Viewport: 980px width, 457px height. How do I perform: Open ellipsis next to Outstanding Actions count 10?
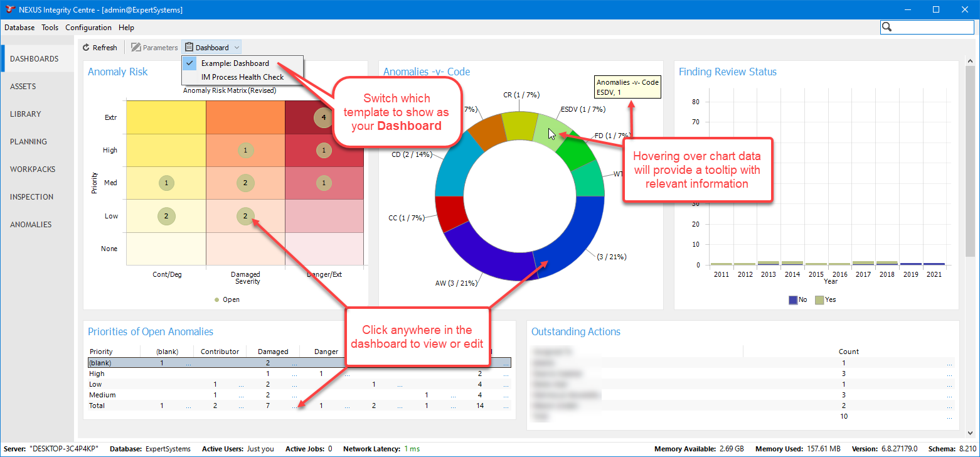pyautogui.click(x=949, y=417)
